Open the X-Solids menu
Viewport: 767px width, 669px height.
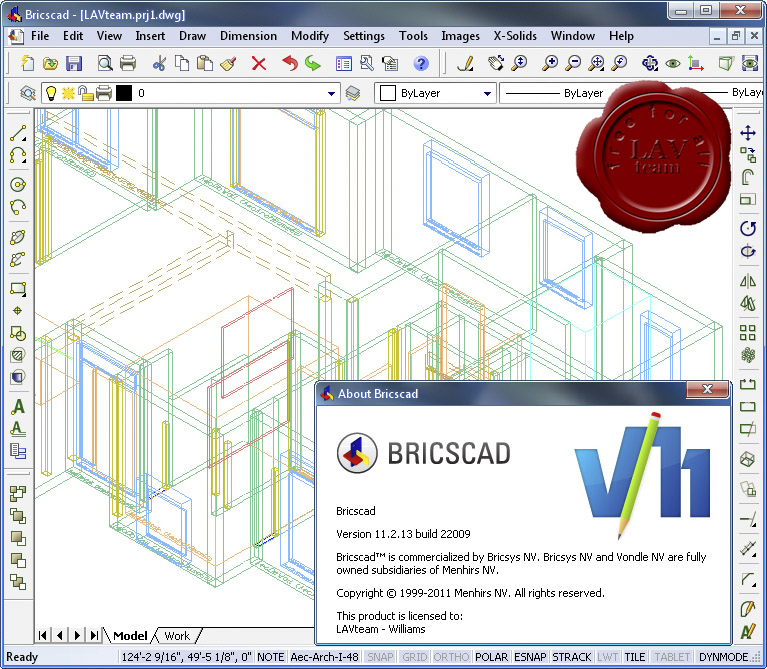point(515,36)
